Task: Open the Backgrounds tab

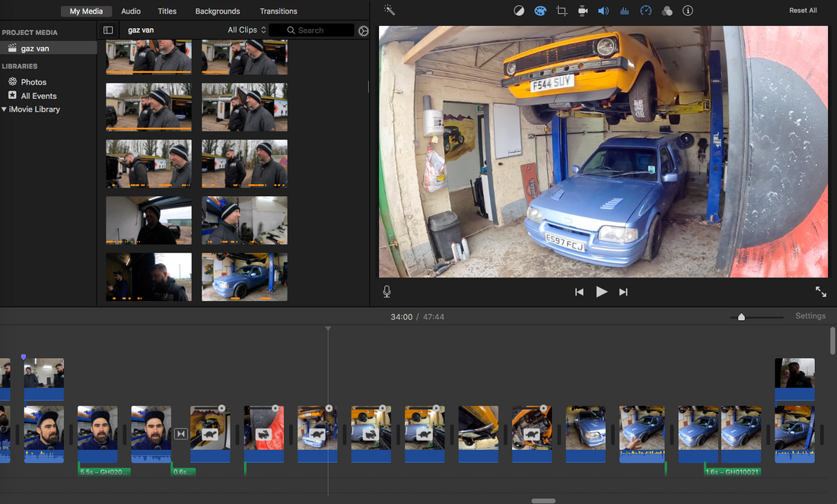Action: pyautogui.click(x=218, y=11)
